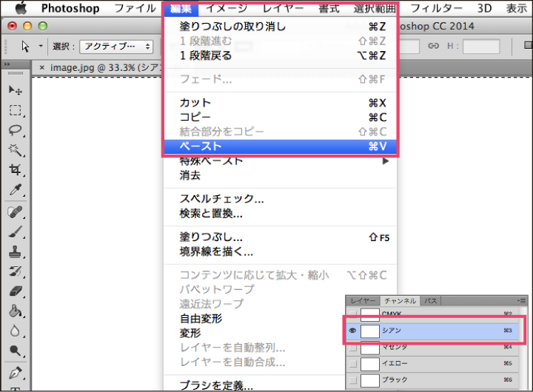
Task: Choose 1 段階戻る menu item
Action: coord(280,55)
